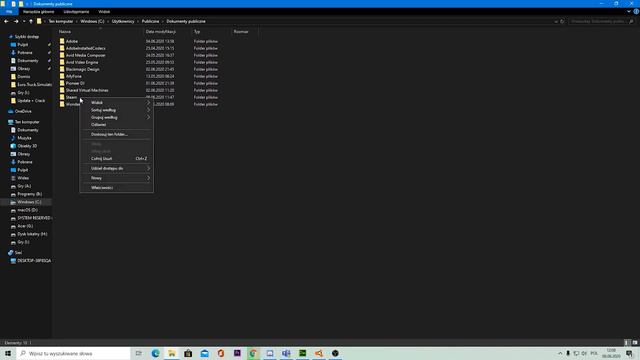This screenshot has width=640, height=360.
Task: Open the Windows Start menu
Action: 8,353
